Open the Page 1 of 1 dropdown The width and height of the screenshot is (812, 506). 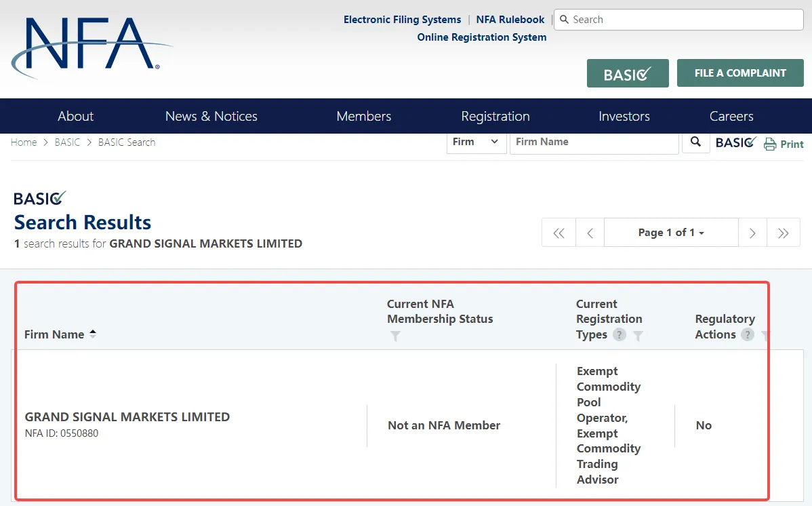tap(671, 233)
